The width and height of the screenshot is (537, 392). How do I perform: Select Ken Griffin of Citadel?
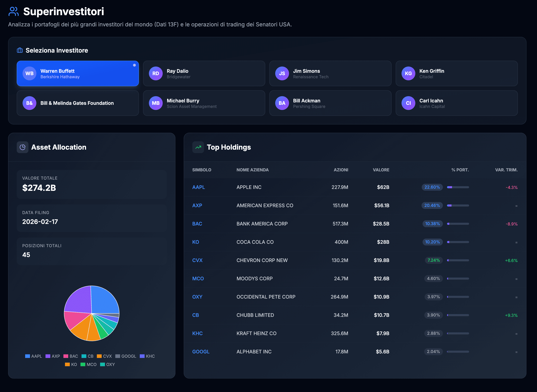tap(456, 73)
